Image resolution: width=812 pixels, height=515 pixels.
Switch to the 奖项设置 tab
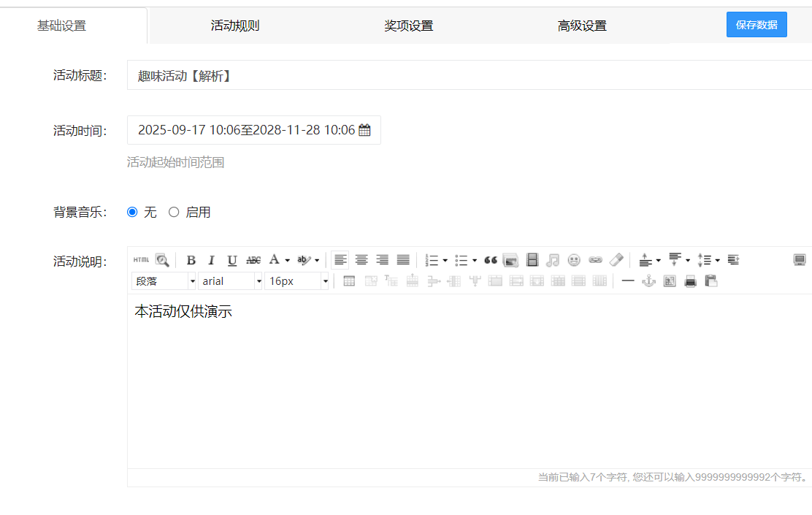(x=408, y=24)
